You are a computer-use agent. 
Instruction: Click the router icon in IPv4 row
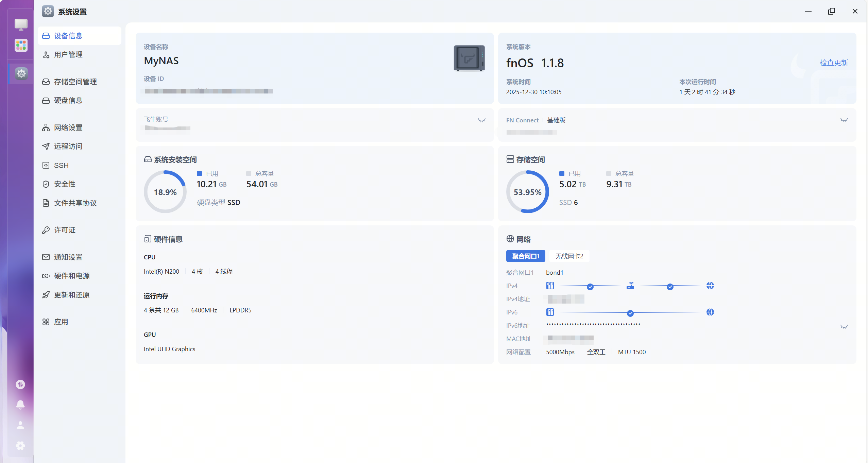(x=630, y=286)
